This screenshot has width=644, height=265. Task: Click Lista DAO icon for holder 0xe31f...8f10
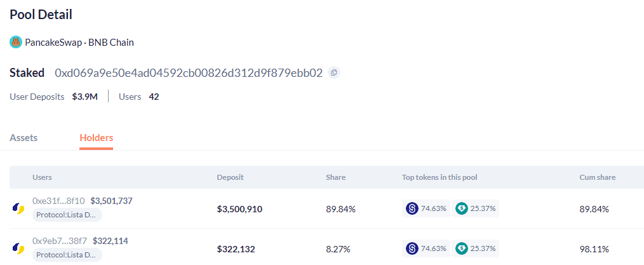pos(18,208)
